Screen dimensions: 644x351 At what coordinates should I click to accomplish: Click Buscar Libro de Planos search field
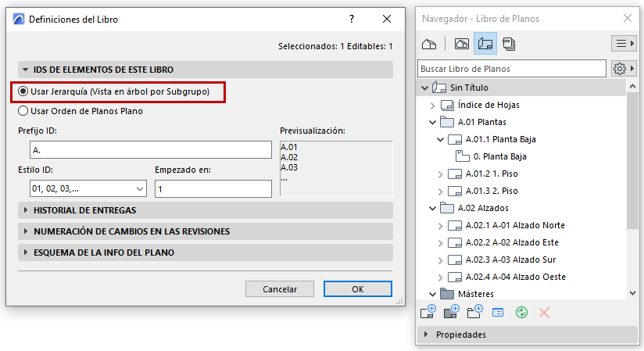tap(512, 69)
